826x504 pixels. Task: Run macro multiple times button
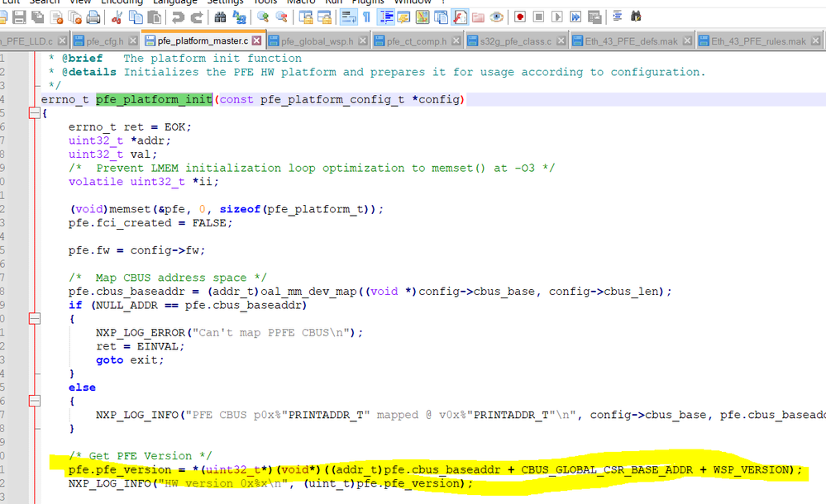click(575, 17)
